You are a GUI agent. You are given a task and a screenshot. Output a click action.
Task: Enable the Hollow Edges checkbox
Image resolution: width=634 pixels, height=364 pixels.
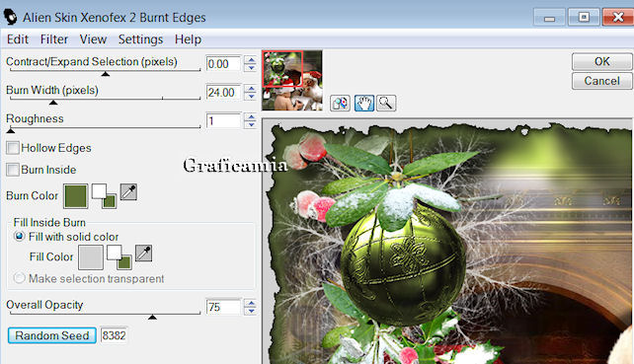[13, 148]
